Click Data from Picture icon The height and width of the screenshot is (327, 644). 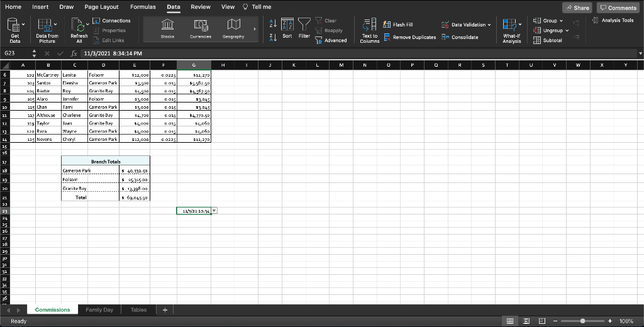tap(47, 30)
